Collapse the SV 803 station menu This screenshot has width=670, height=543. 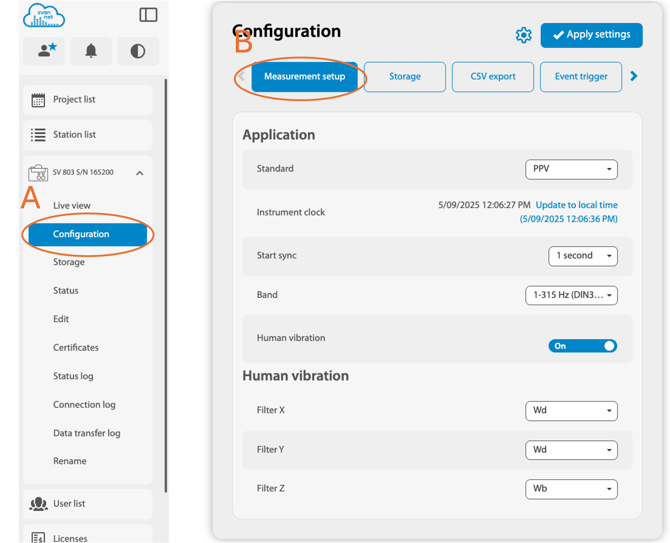tap(139, 173)
